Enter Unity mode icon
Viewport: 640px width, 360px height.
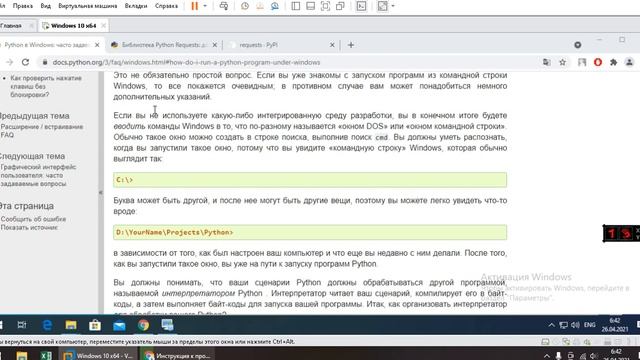click(340, 6)
